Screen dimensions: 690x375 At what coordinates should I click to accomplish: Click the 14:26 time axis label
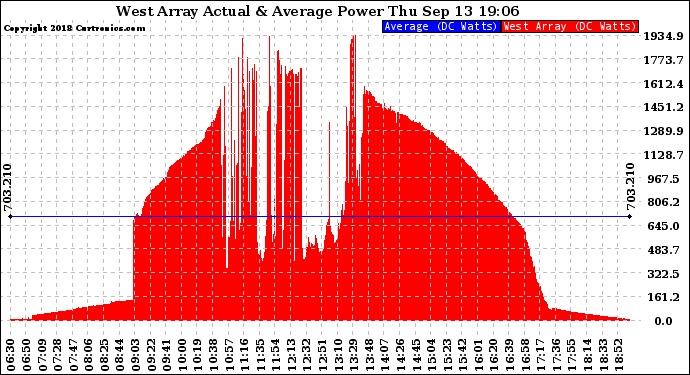[x=399, y=354]
